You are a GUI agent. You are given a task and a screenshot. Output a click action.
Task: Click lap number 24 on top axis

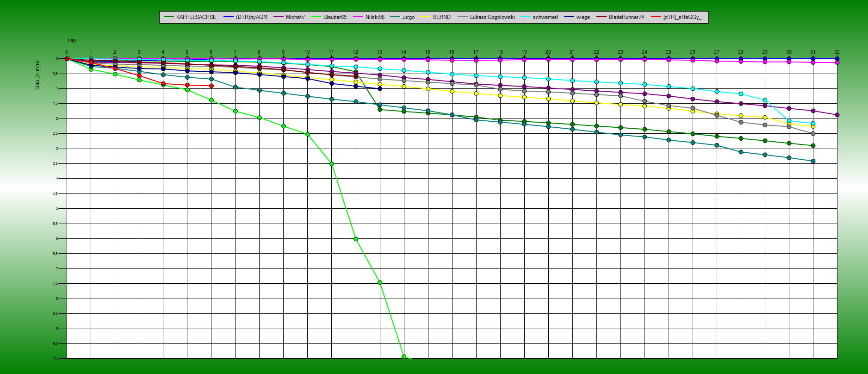click(645, 52)
